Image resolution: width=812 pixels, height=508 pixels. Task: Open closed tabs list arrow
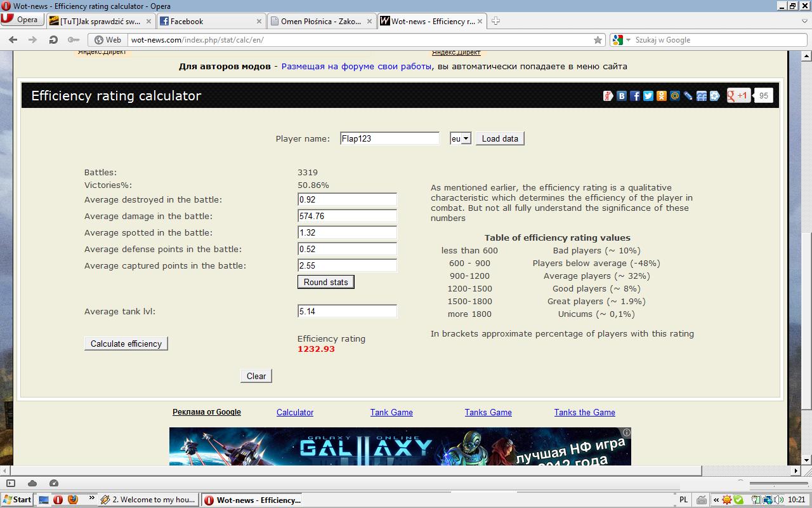coord(804,21)
